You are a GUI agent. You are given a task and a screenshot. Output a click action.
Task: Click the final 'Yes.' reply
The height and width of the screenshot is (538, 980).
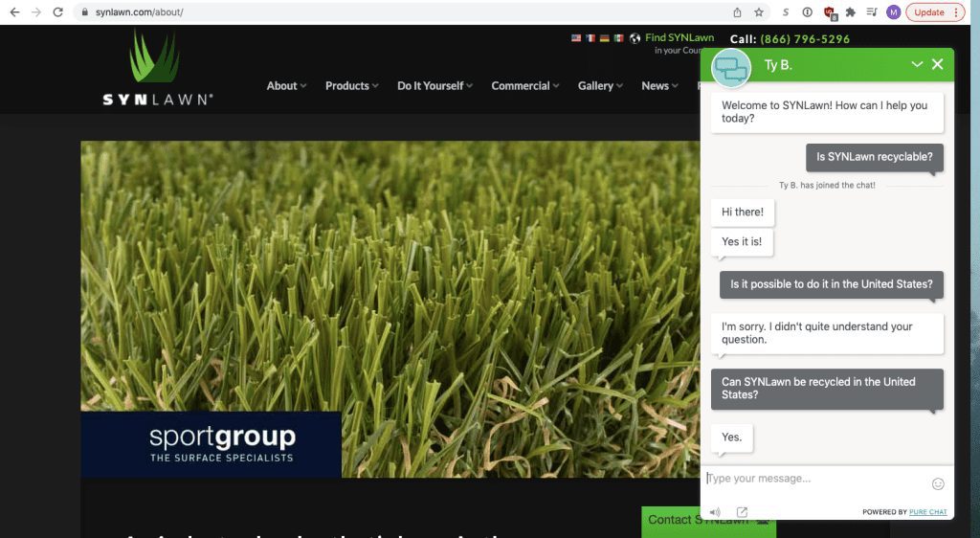732,437
